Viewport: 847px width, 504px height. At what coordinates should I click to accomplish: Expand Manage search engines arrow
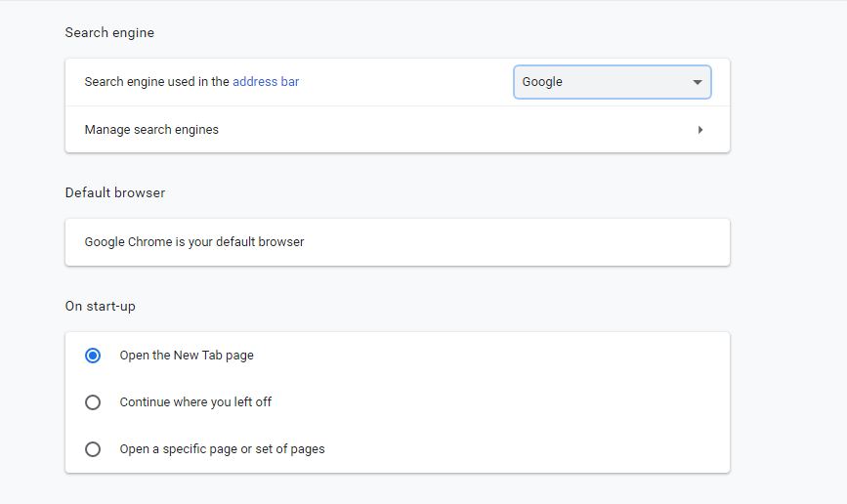[700, 130]
